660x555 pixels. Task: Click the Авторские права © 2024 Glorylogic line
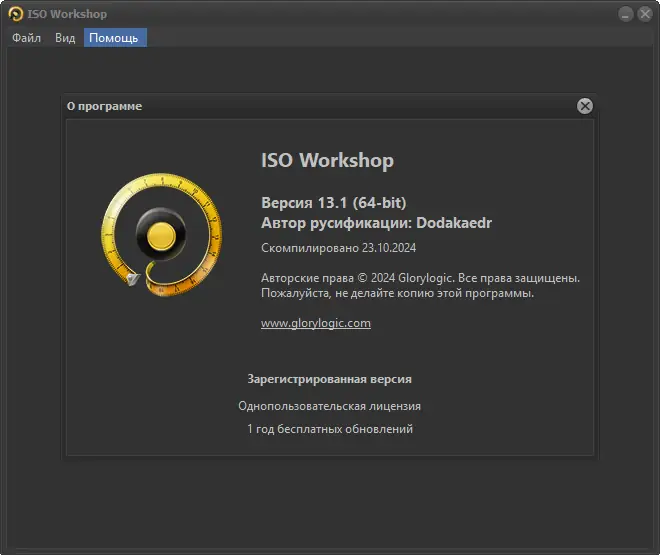click(420, 278)
